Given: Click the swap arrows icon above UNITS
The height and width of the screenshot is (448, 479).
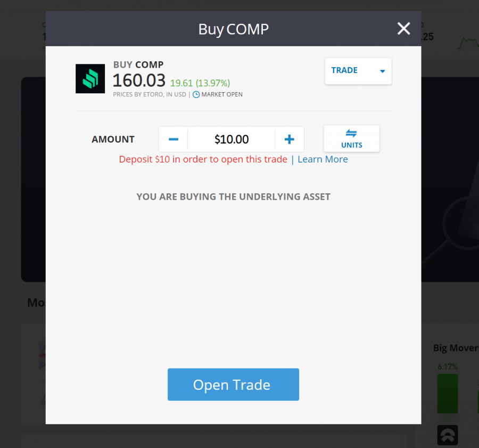Looking at the screenshot, I should [x=351, y=133].
